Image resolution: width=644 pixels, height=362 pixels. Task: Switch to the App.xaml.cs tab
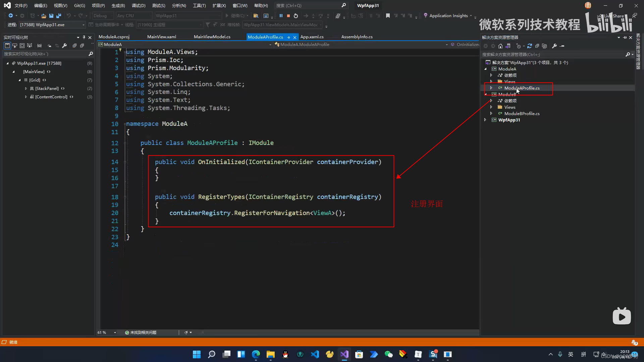pyautogui.click(x=312, y=37)
